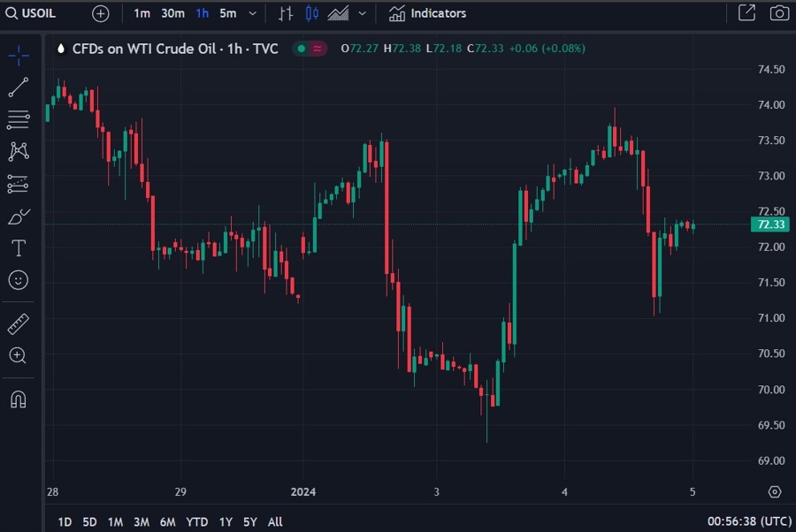Switch to the 1m timeframe
The width and height of the screenshot is (796, 532).
pos(142,13)
